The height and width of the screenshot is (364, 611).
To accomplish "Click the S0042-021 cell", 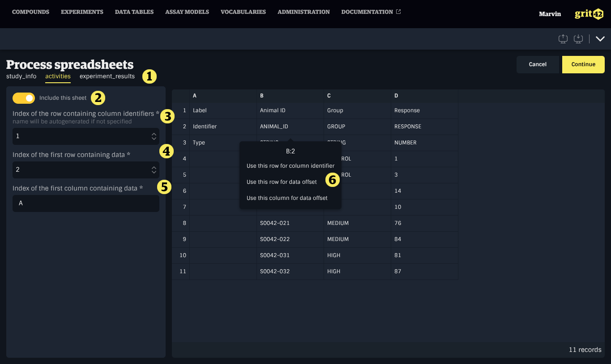I will pos(291,223).
